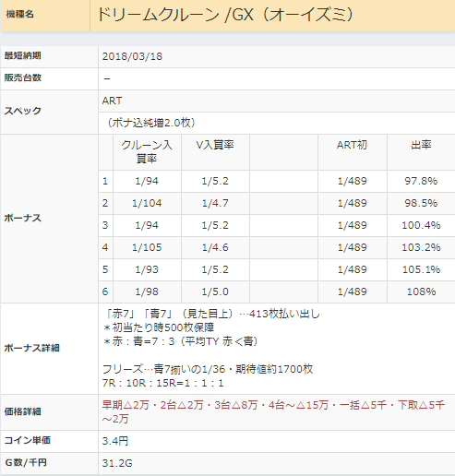Image resolution: width=455 pixels, height=476 pixels.
Task: Click the 販売台数 row label
Action: point(23,77)
